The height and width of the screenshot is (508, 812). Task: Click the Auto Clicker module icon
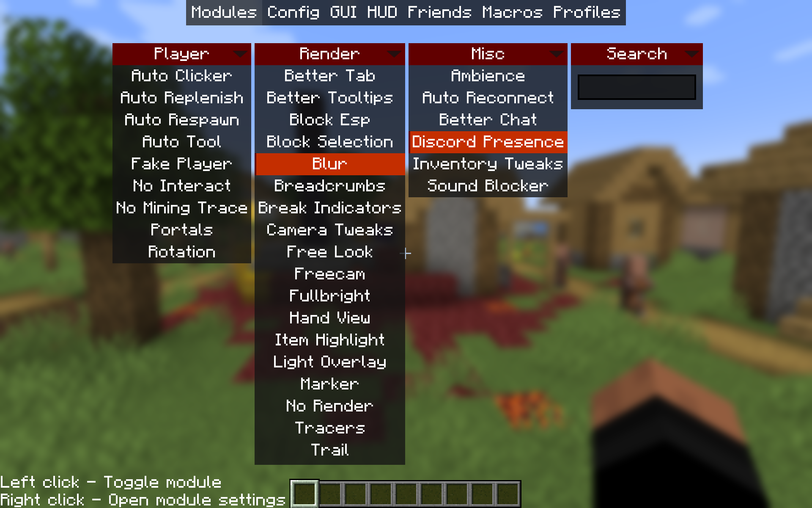click(x=181, y=75)
